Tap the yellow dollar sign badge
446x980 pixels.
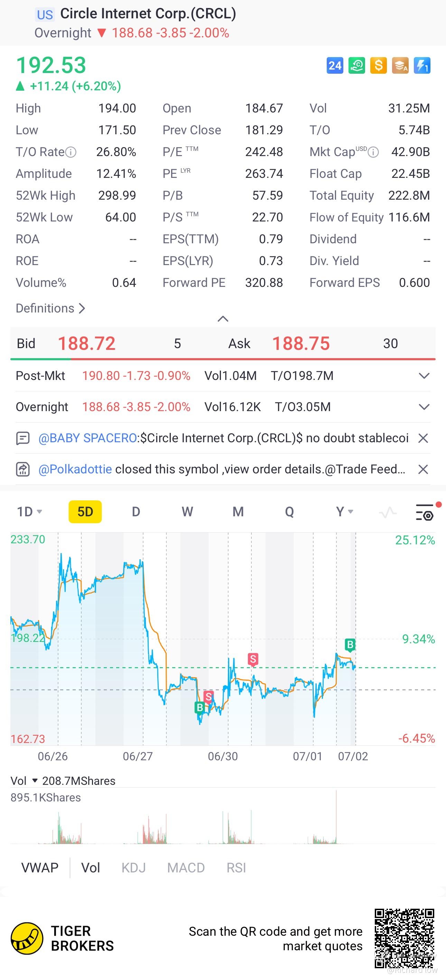pos(378,65)
